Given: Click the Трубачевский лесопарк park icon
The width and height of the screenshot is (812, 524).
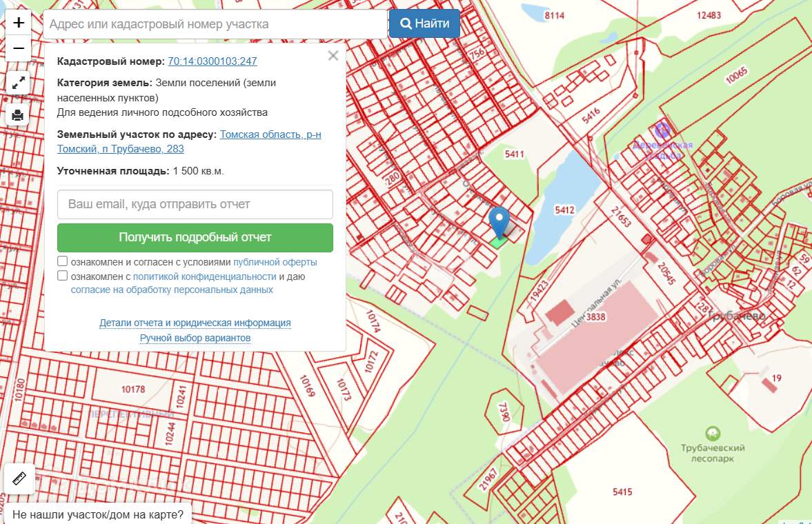Looking at the screenshot, I should (x=713, y=434).
